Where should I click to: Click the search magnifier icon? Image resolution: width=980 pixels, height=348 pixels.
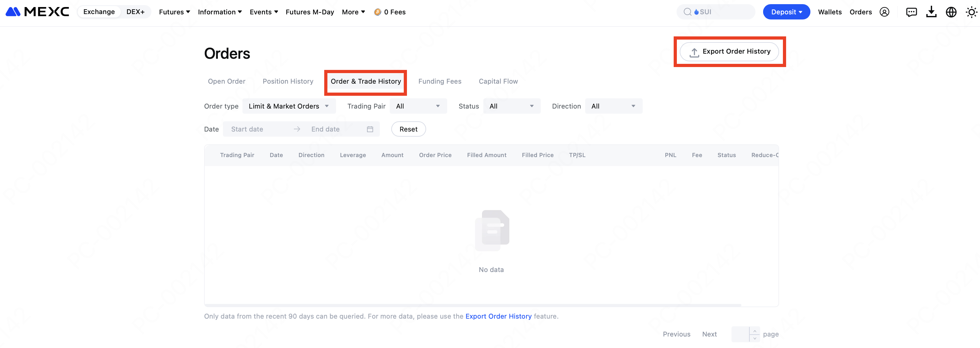click(687, 12)
